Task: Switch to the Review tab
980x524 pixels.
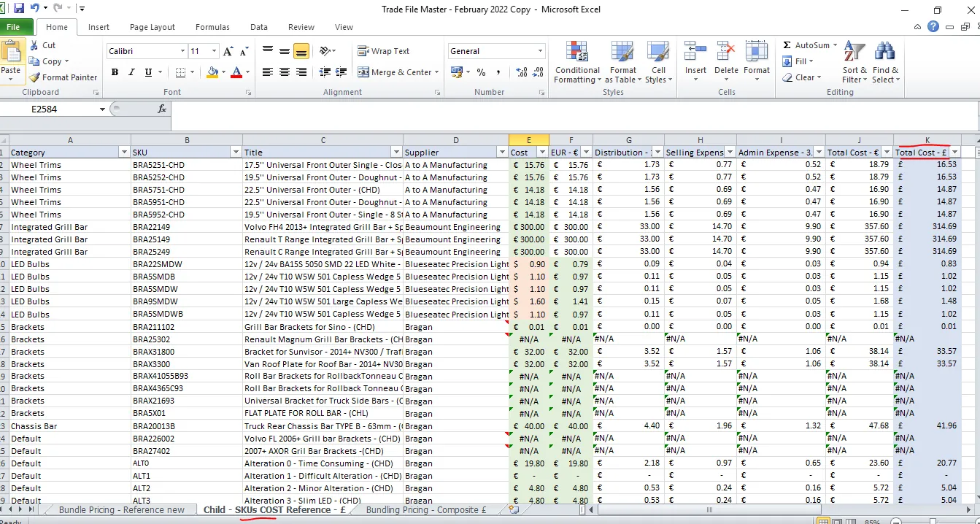Action: point(301,27)
